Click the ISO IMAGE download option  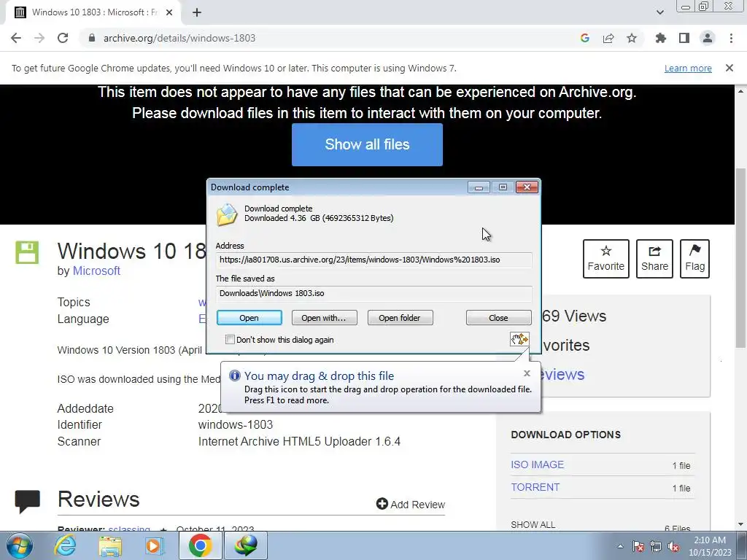(538, 464)
